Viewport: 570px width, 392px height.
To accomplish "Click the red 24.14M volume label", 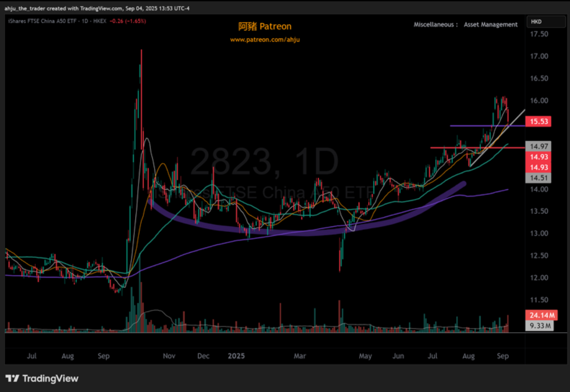I will pyautogui.click(x=541, y=315).
